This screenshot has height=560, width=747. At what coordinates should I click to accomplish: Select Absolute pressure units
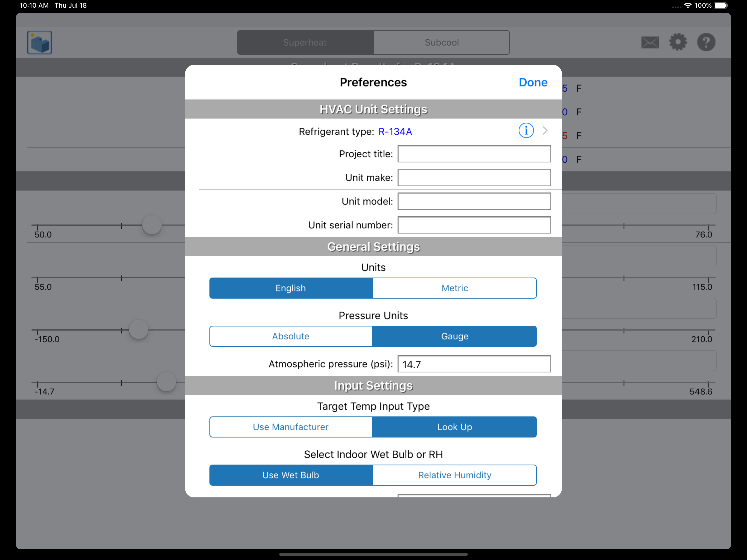(291, 336)
